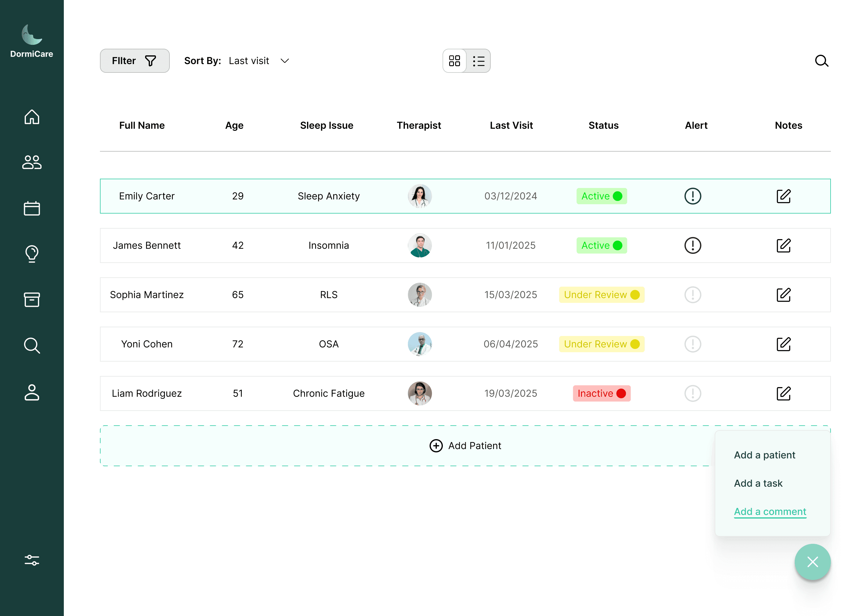Screen dimensions: 867x616
Task: Click Liam Rodriguez's red Inactive status badge
Action: 601,393
